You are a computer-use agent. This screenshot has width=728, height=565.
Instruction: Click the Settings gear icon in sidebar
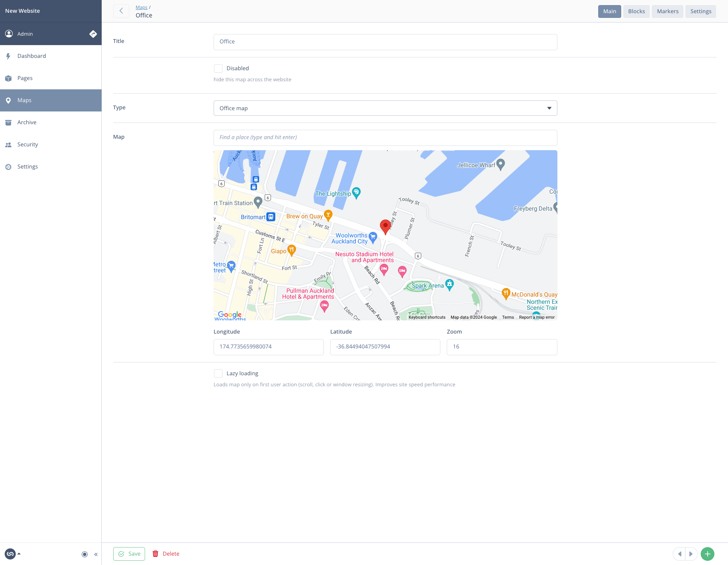click(x=8, y=167)
